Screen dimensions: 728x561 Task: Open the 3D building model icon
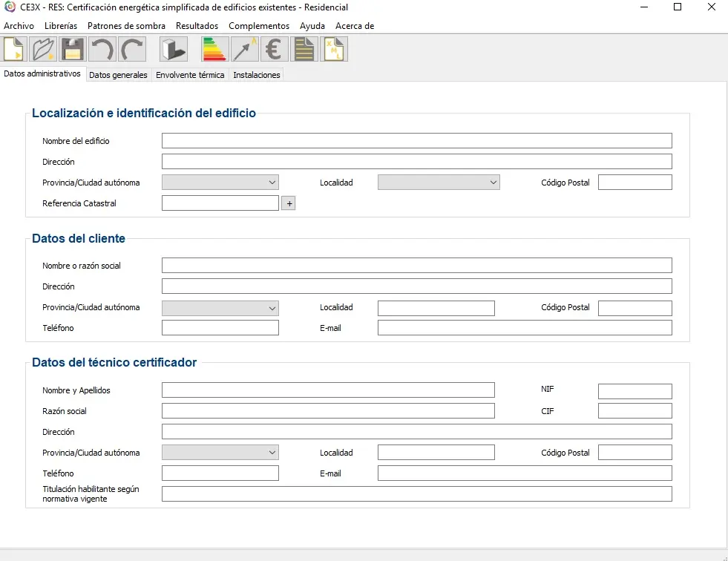point(174,49)
